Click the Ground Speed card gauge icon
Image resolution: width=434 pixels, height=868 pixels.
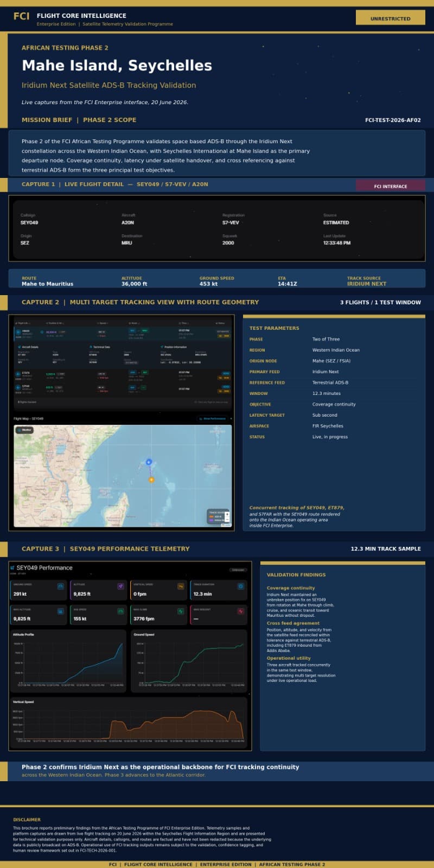point(61,586)
